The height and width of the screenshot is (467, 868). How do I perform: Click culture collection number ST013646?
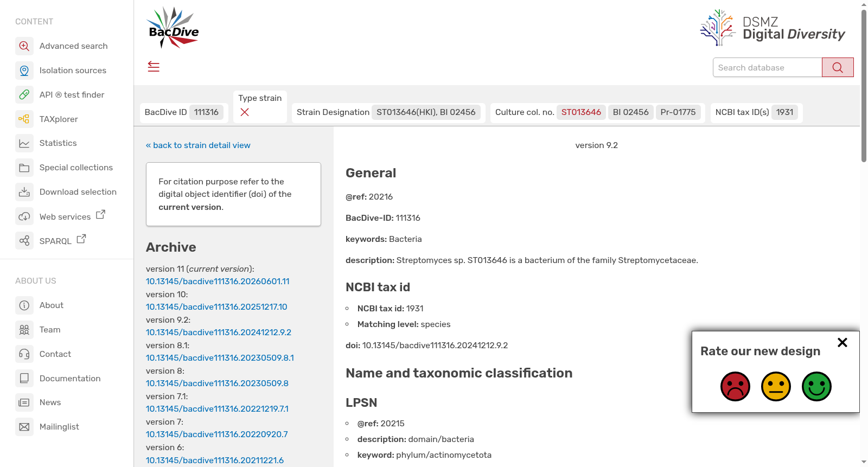[x=581, y=112]
